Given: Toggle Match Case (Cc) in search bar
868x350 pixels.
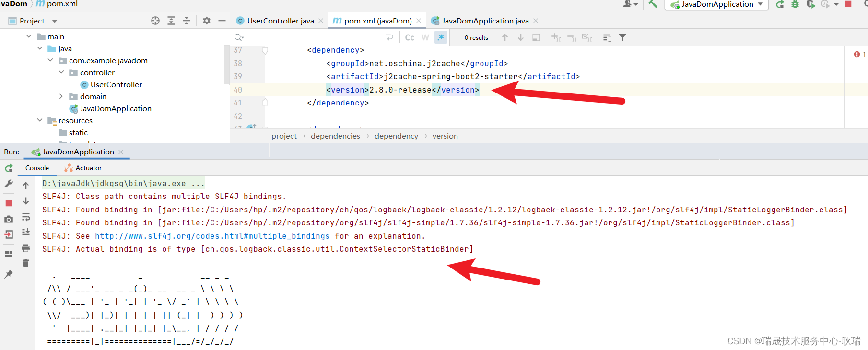Looking at the screenshot, I should [410, 37].
